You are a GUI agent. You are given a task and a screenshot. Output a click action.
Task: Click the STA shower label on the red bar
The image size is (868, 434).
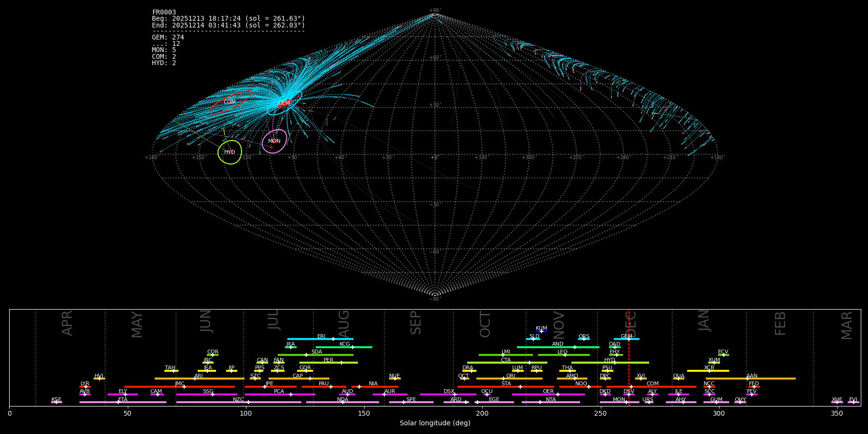pyautogui.click(x=506, y=384)
